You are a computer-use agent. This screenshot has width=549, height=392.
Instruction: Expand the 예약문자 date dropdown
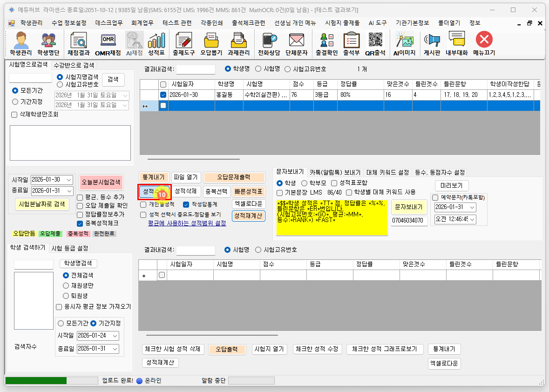click(x=472, y=207)
